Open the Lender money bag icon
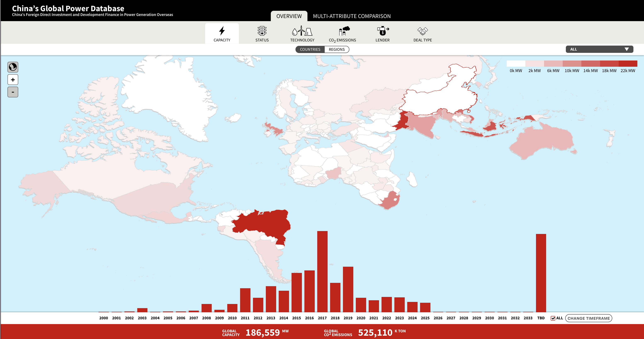 (382, 31)
